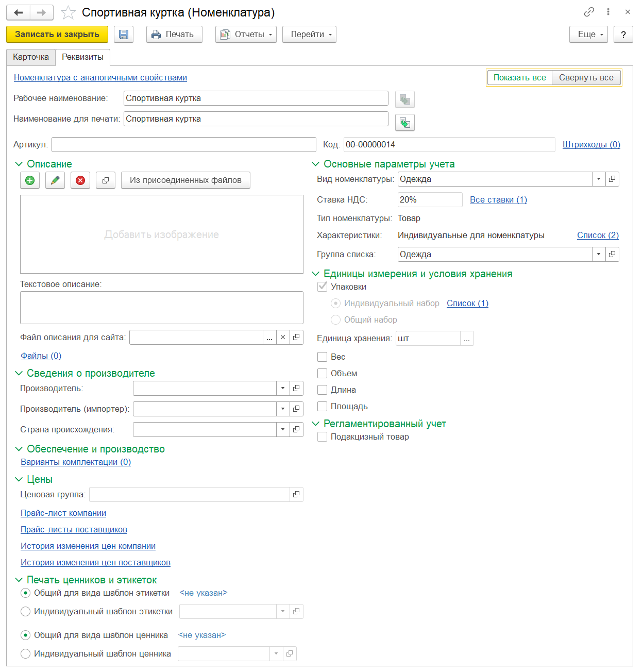Click the red delete image icon
This screenshot has width=643, height=672.
click(80, 180)
